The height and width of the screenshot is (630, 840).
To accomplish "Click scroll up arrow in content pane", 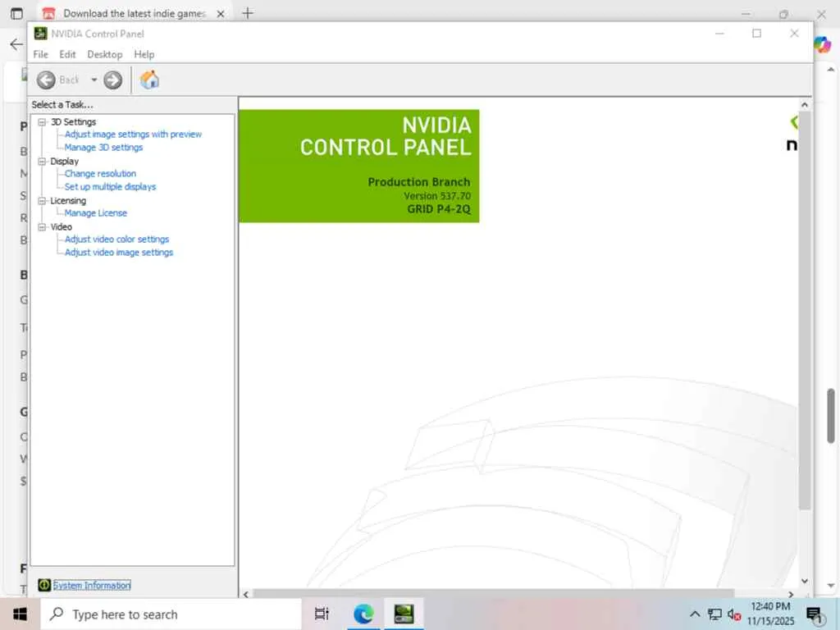I will (804, 104).
